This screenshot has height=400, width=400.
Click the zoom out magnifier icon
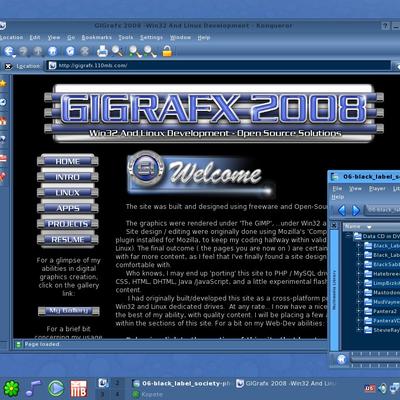point(150,51)
